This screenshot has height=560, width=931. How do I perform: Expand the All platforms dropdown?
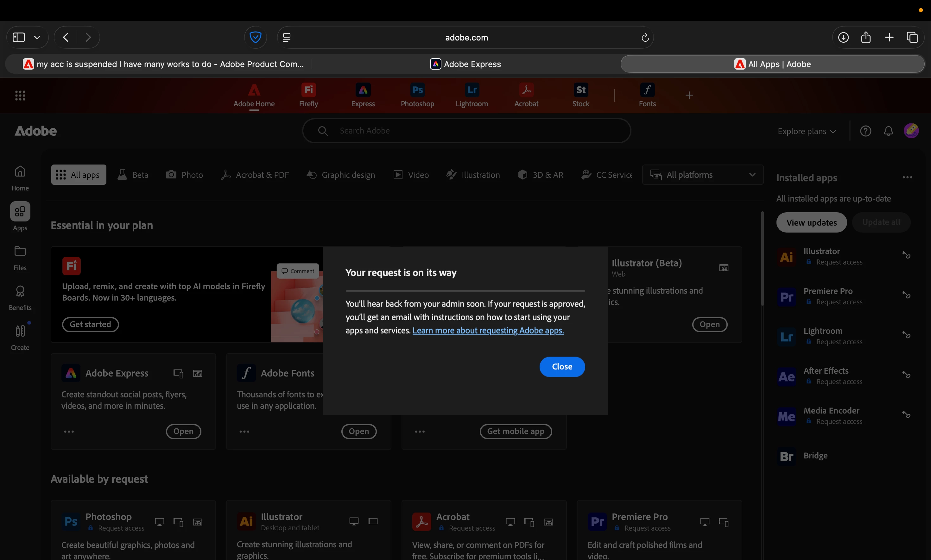pyautogui.click(x=702, y=175)
